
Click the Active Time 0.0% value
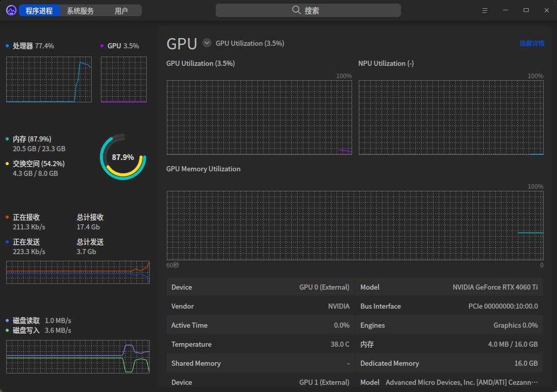(341, 326)
